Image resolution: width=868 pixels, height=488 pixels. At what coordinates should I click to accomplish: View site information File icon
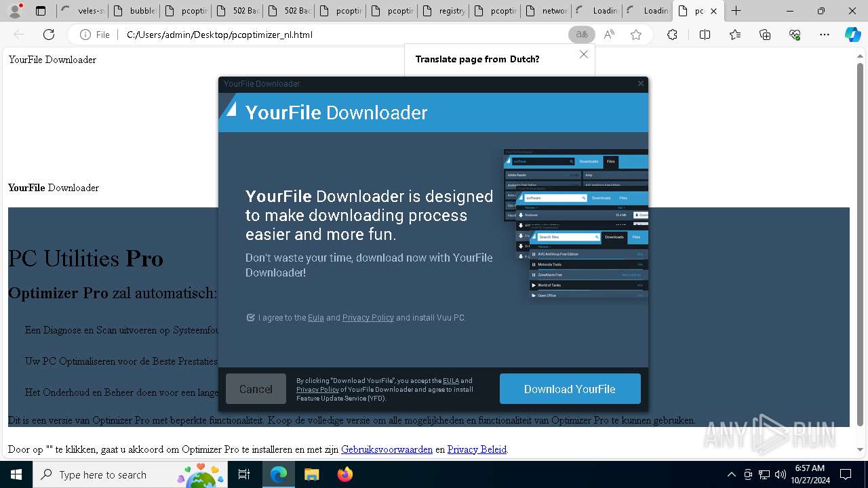pyautogui.click(x=94, y=35)
